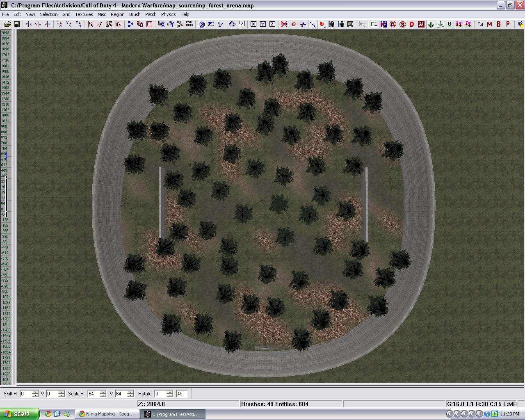Click the Scale H value field
Viewport: 525px width, 420px height.
point(93,394)
